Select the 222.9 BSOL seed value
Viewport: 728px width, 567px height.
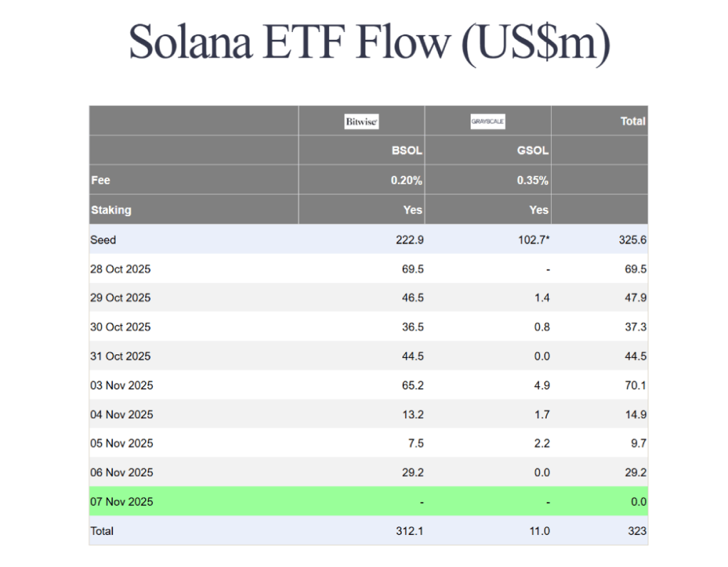coord(409,240)
